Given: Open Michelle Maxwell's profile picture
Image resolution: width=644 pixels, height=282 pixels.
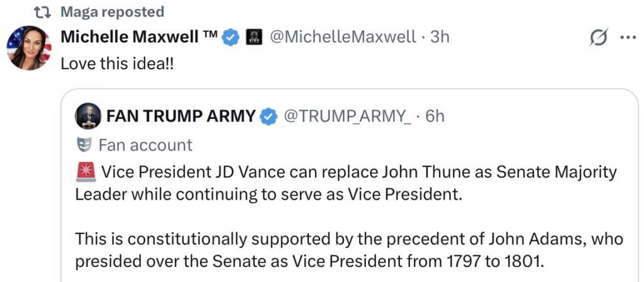Looking at the screenshot, I should pyautogui.click(x=29, y=48).
